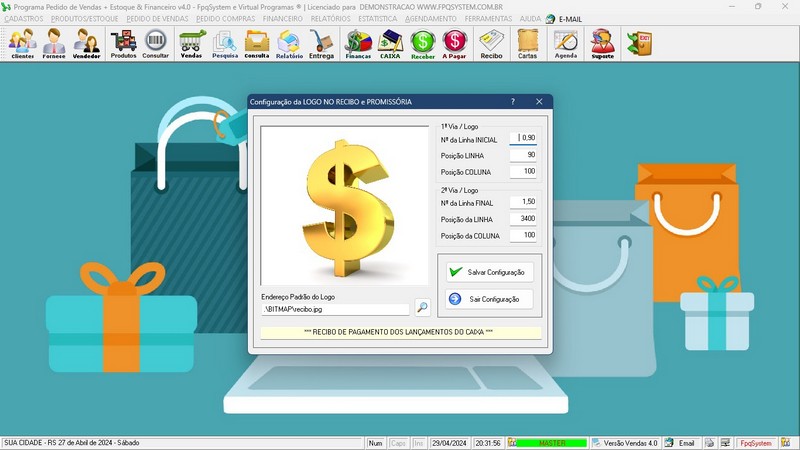Click SUA CIDADE date text in status bar
Screen dimensions: 800x450
point(72,443)
